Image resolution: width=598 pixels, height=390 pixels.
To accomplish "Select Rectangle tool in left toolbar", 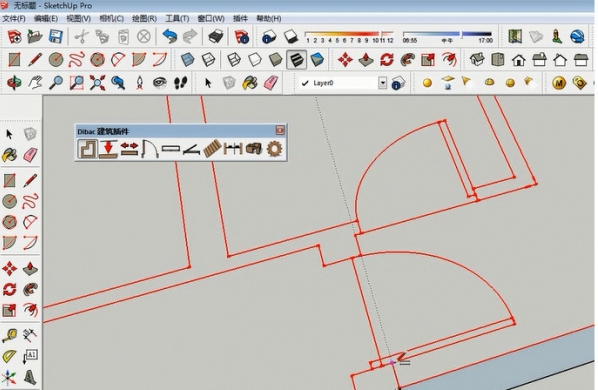I will (x=9, y=180).
